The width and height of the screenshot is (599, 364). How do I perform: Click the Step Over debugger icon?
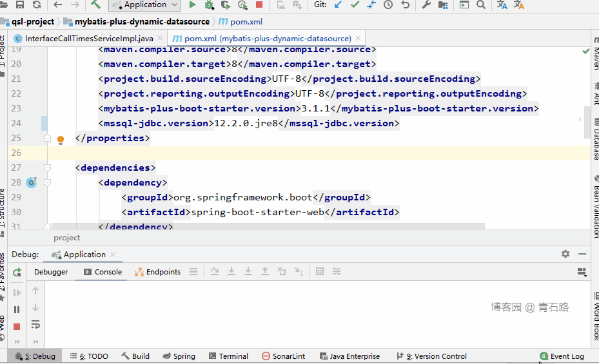pos(215,271)
